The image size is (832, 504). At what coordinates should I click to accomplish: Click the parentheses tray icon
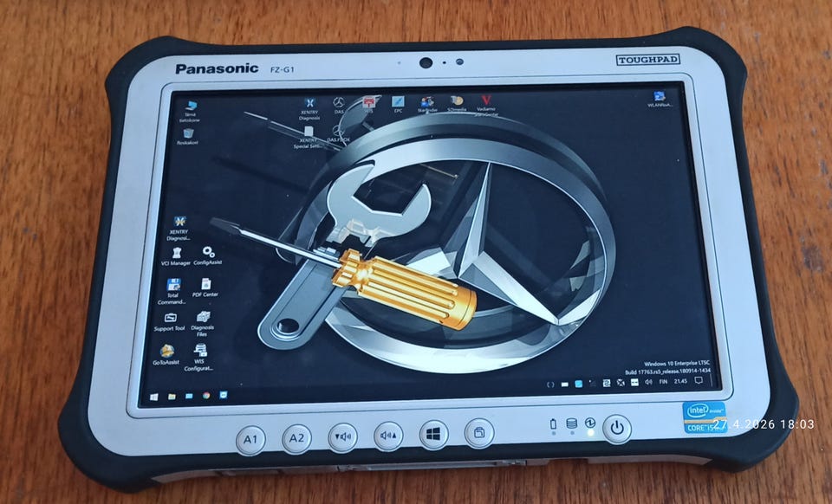tap(550, 384)
